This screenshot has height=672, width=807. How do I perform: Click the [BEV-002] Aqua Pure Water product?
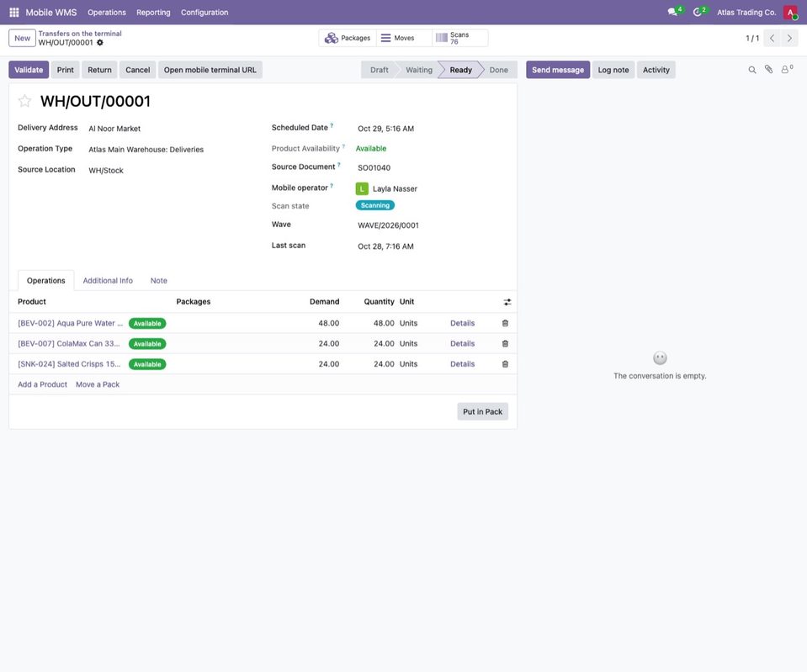[x=71, y=323]
